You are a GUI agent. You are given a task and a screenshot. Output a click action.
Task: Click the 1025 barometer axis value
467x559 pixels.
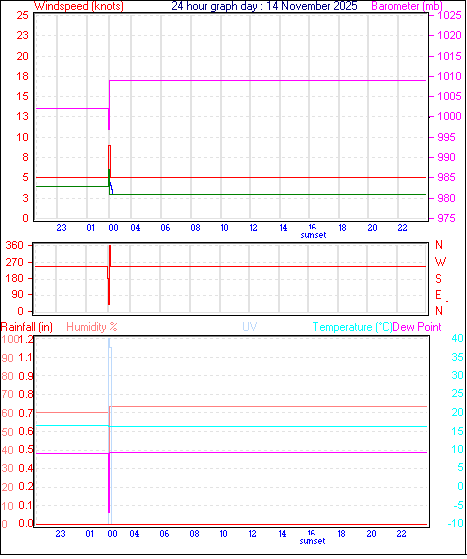(449, 15)
